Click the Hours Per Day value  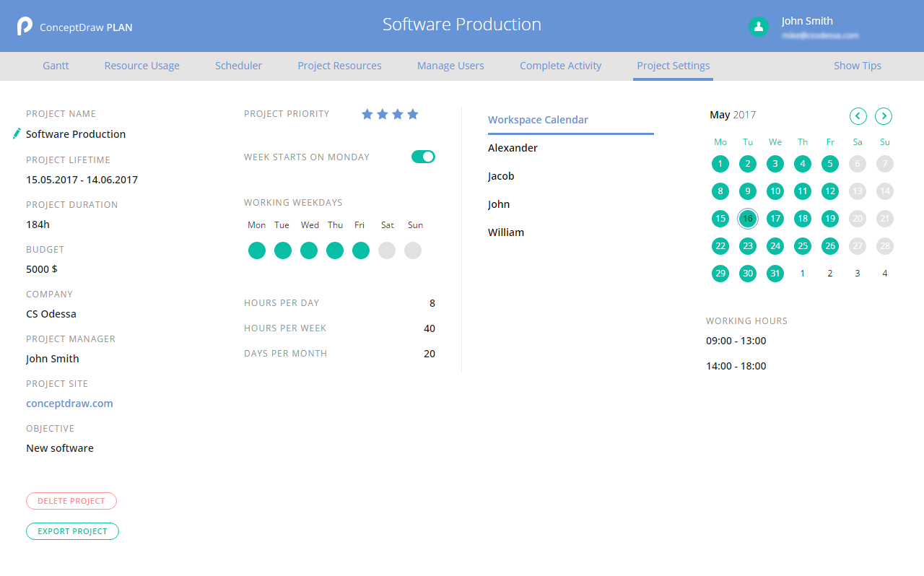[432, 303]
